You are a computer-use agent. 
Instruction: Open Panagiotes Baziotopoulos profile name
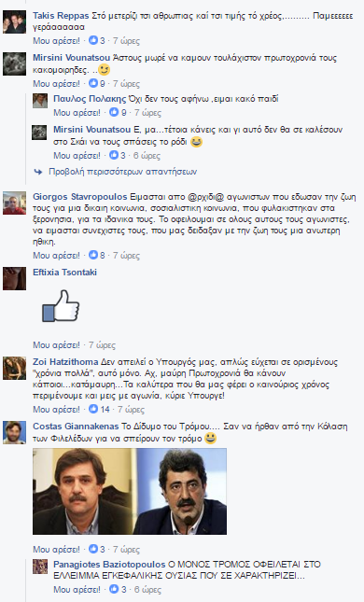point(109,565)
